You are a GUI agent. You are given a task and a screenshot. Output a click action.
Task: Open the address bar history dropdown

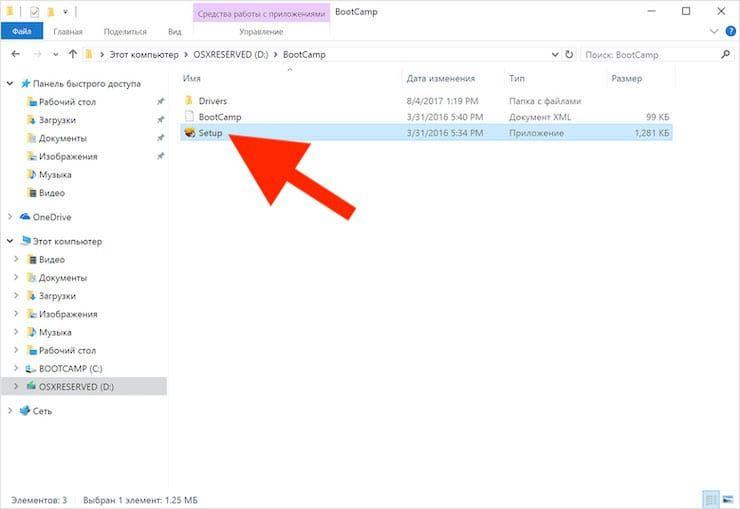point(555,55)
